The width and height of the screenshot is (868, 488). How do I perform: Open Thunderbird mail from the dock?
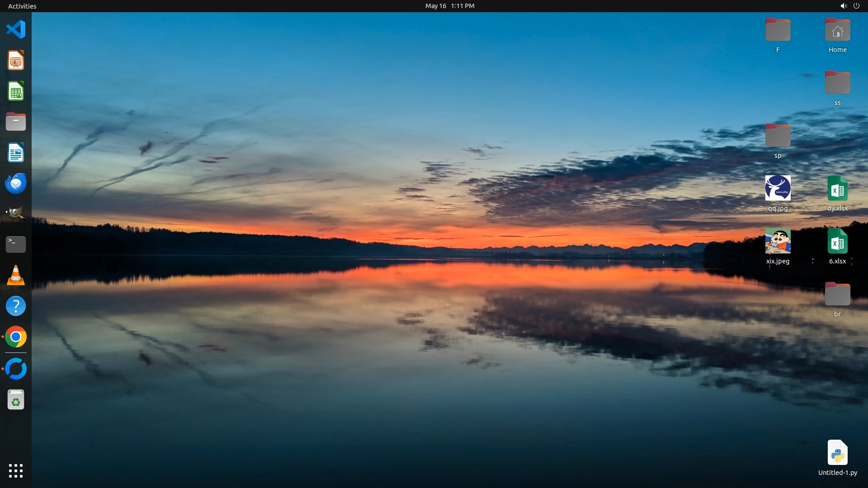[16, 183]
